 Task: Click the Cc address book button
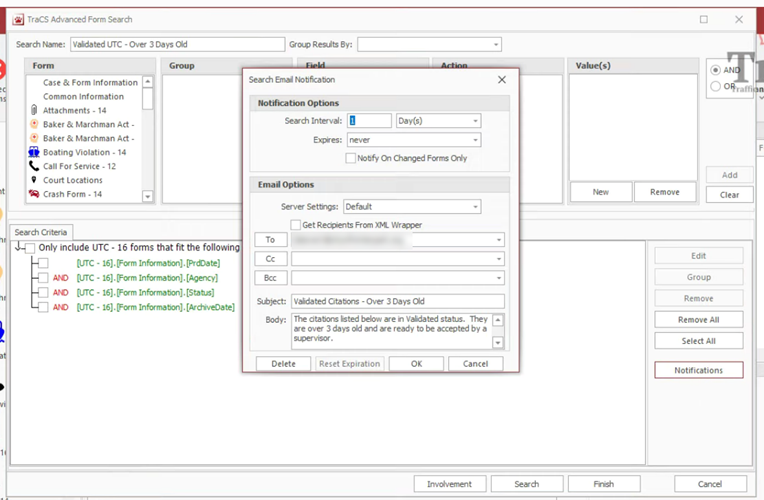pyautogui.click(x=270, y=259)
